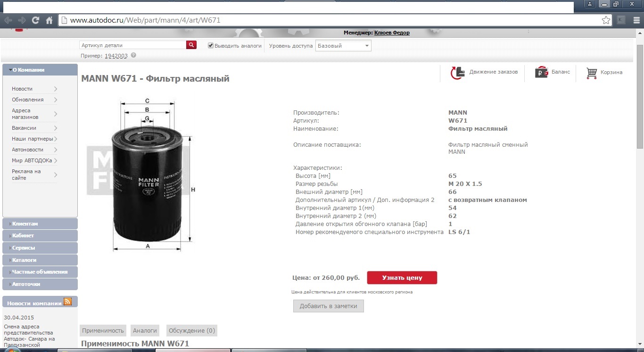Expand the Автоточки sidebar section

[40, 284]
